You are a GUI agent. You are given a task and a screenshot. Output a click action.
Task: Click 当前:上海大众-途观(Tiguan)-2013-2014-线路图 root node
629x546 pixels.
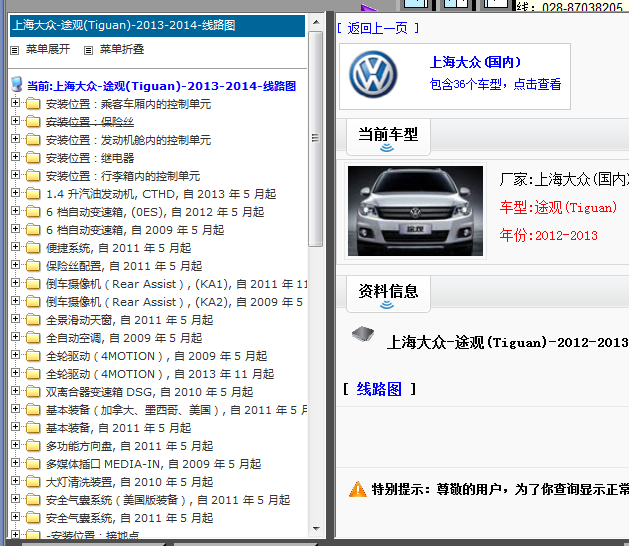pyautogui.click(x=162, y=86)
